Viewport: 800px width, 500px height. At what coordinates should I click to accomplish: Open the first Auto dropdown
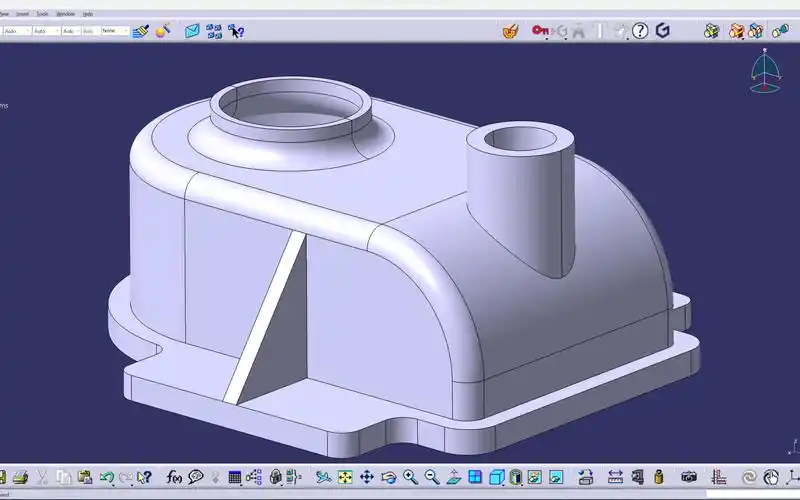pyautogui.click(x=17, y=31)
